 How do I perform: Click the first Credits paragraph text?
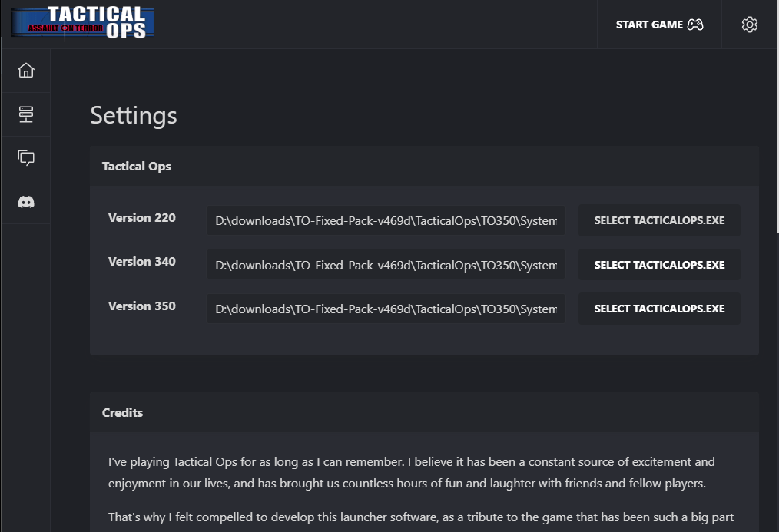pyautogui.click(x=412, y=473)
